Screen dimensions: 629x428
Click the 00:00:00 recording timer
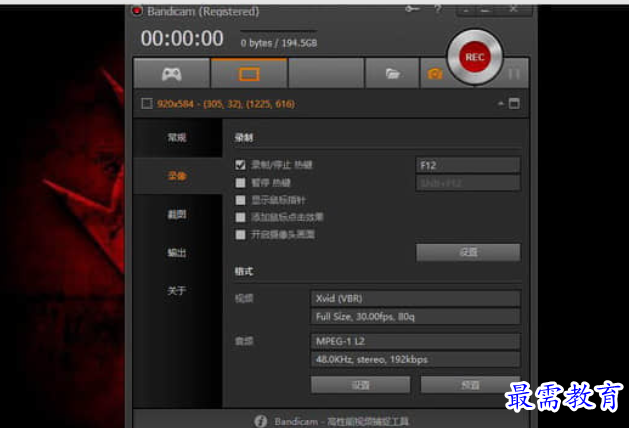pos(182,39)
